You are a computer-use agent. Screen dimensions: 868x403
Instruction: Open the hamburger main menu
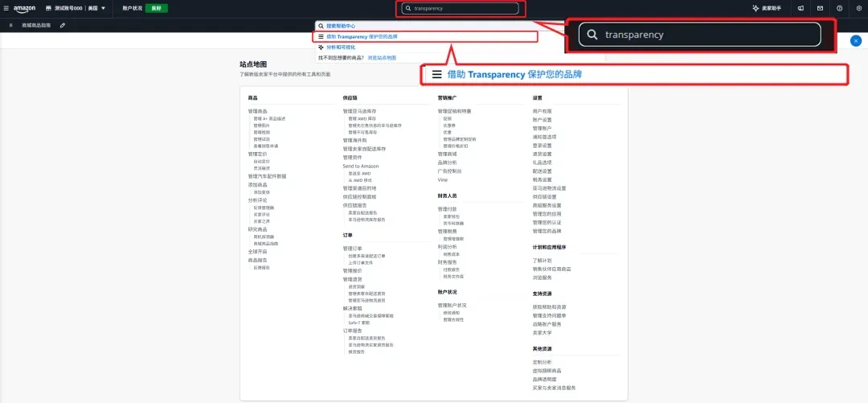click(6, 8)
